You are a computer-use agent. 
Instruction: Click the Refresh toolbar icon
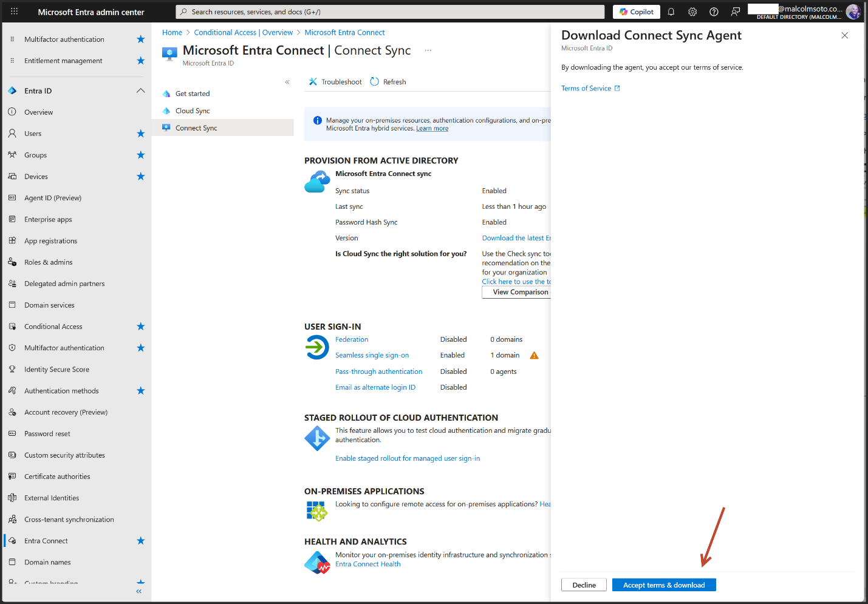tap(375, 82)
